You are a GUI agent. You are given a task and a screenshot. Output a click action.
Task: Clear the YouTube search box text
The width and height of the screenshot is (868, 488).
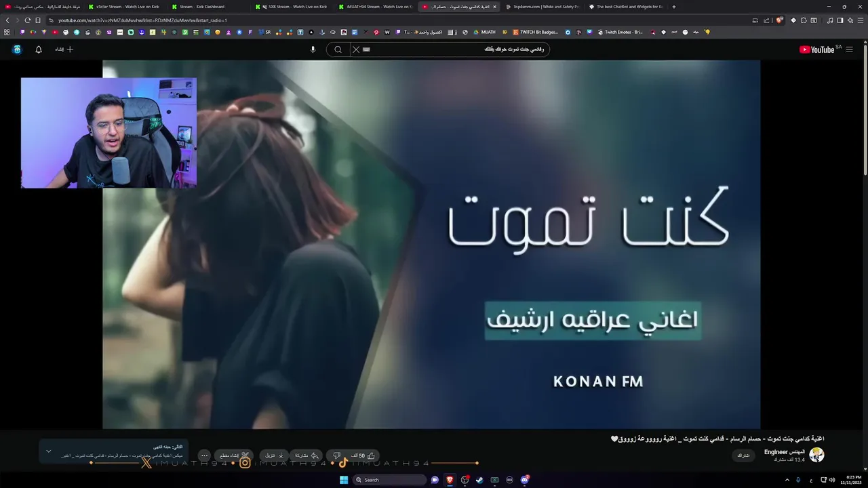[355, 49]
